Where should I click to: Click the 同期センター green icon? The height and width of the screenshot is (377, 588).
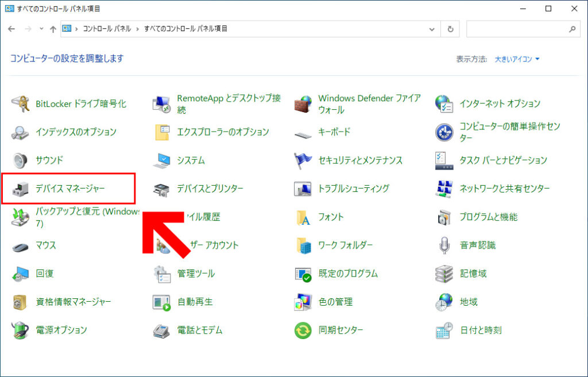pyautogui.click(x=303, y=330)
